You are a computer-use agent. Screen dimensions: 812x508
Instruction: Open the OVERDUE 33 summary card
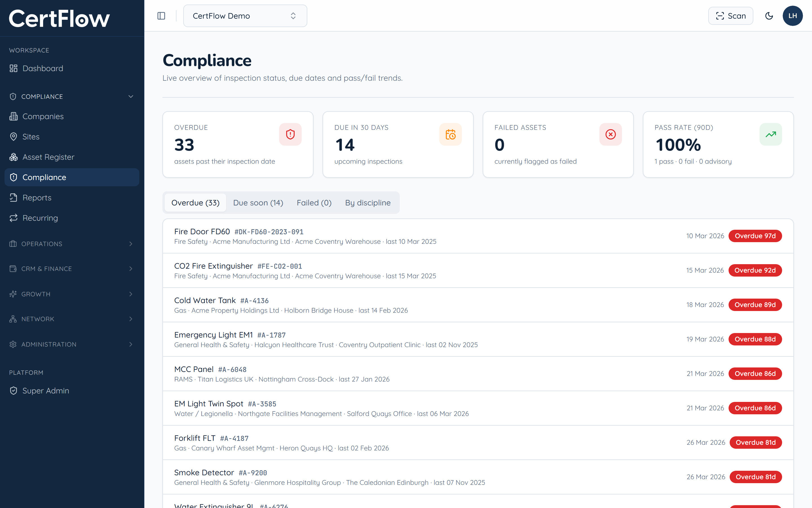(x=238, y=144)
